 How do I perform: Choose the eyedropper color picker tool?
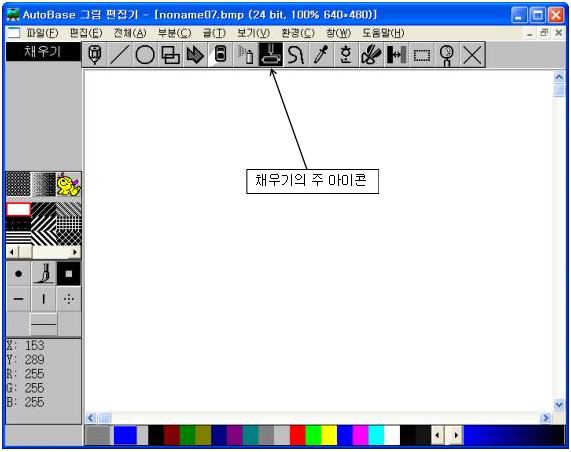tap(321, 55)
